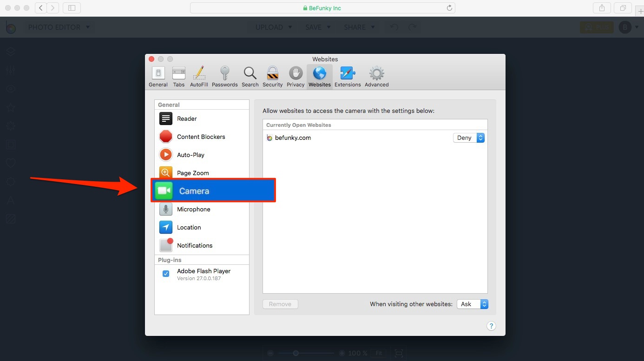Click the Remove button
This screenshot has height=361, width=644.
[280, 304]
